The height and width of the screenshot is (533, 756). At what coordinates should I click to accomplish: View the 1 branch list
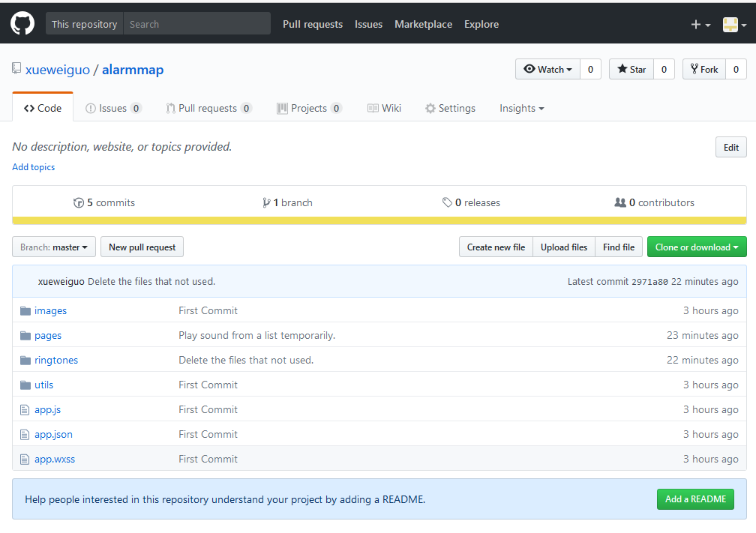point(287,203)
